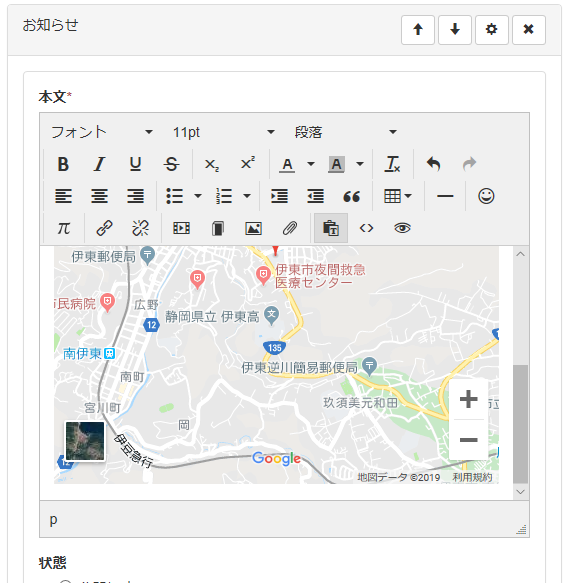The height and width of the screenshot is (583, 573).
Task: Insert an image
Action: click(x=254, y=228)
